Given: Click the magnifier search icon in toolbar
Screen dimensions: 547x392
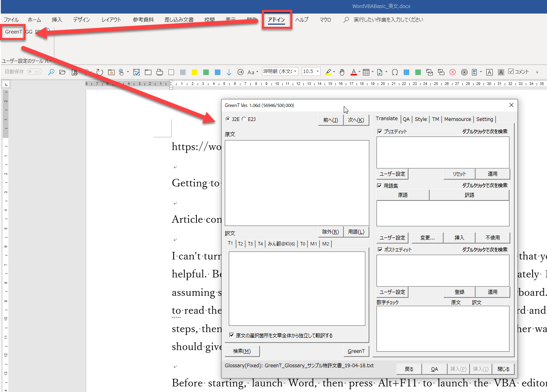Looking at the screenshot, I should tap(51, 72).
